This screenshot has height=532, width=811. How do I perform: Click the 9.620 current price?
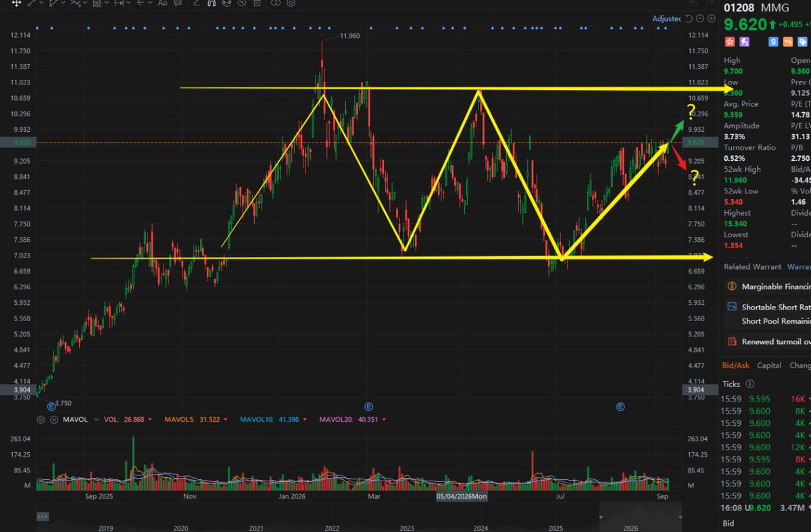tap(745, 25)
